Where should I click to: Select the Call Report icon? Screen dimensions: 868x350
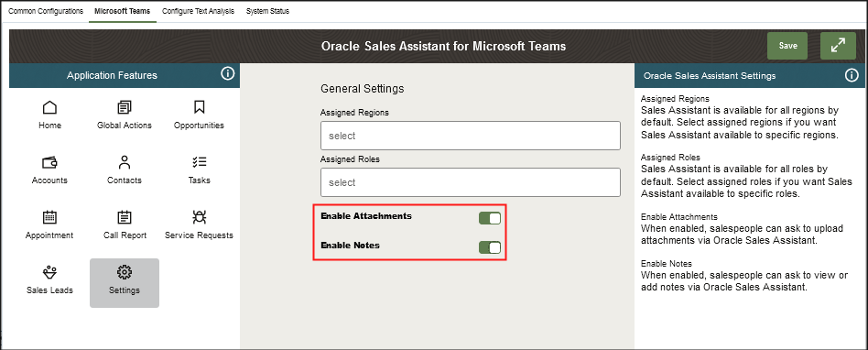(x=125, y=216)
